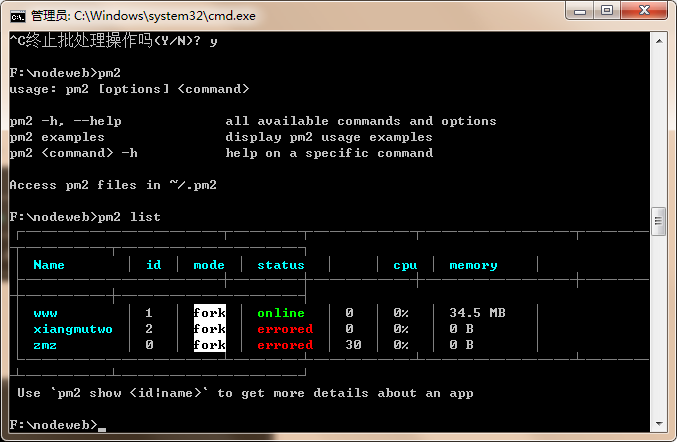The width and height of the screenshot is (677, 442).
Task: Maximize the command prompt window
Action: (607, 10)
